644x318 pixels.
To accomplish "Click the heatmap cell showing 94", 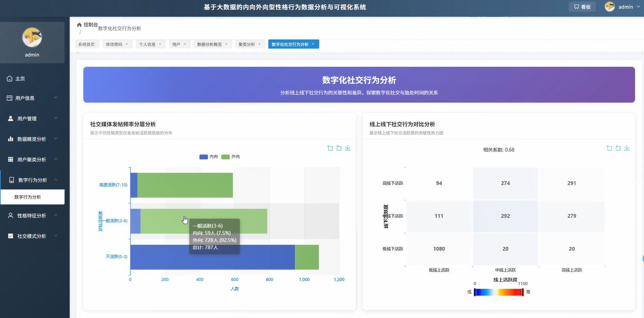I will click(439, 183).
